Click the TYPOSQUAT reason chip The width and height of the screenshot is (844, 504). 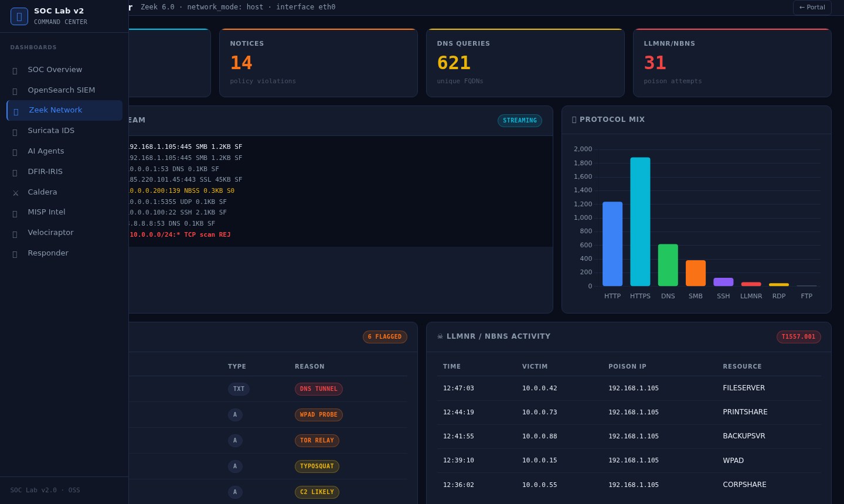[316, 466]
